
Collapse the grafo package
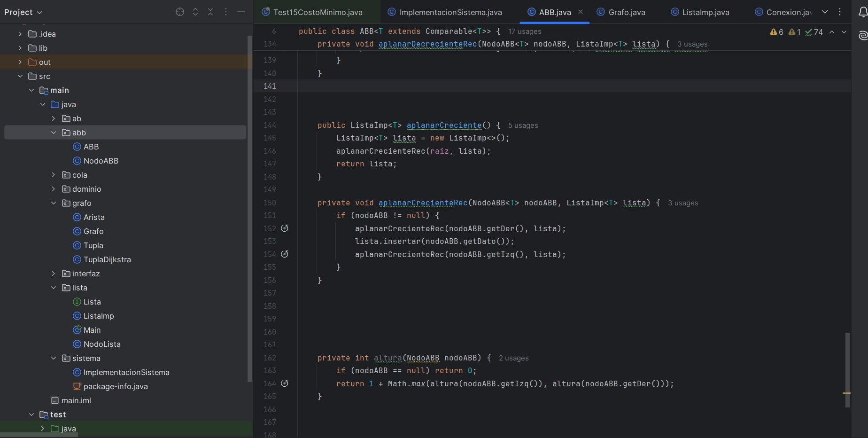(x=54, y=203)
